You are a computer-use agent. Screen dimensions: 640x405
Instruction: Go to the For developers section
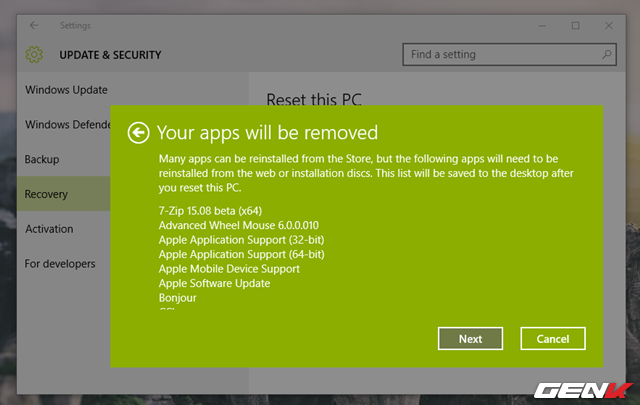pyautogui.click(x=60, y=264)
